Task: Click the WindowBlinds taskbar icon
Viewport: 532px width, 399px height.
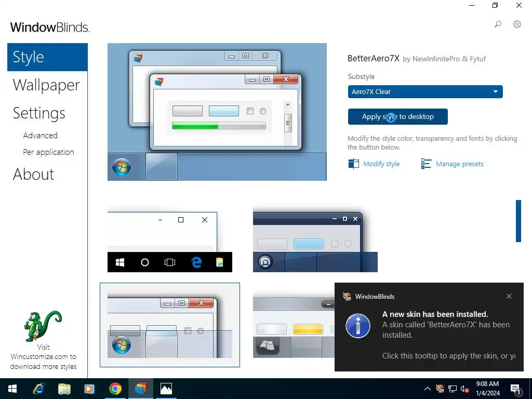Action: pyautogui.click(x=141, y=389)
